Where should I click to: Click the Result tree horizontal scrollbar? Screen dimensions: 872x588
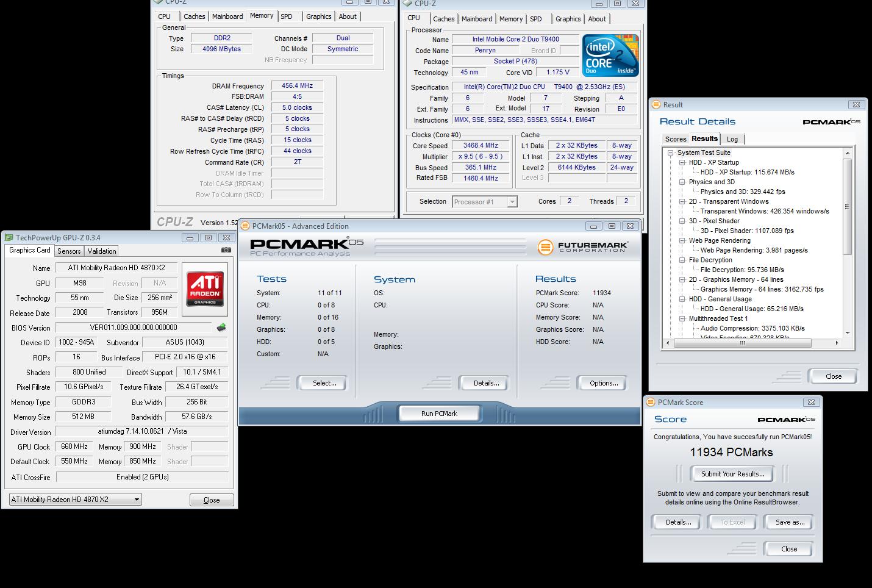tap(742, 343)
